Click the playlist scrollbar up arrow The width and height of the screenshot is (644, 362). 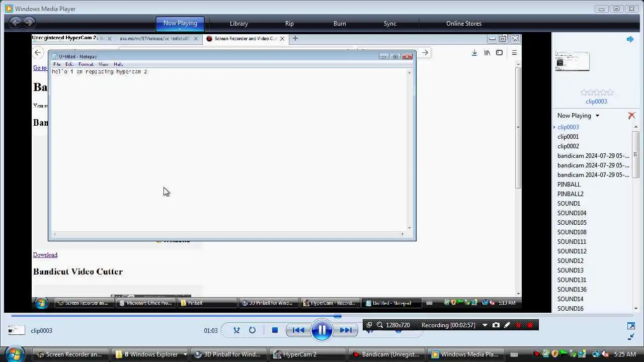[636, 127]
